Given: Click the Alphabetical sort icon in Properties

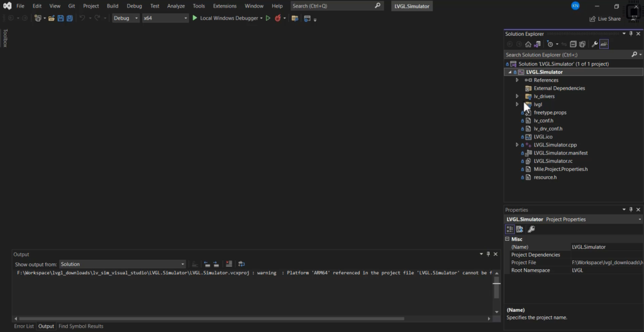Looking at the screenshot, I should tap(519, 230).
